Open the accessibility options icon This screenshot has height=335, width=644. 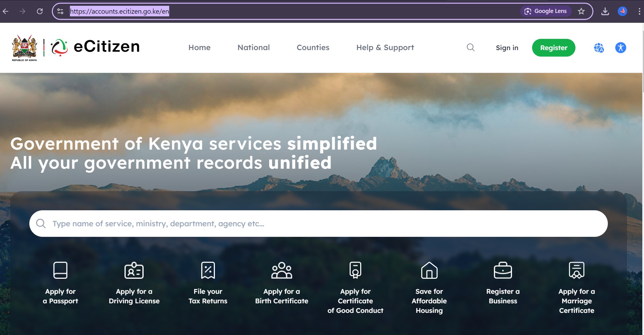click(x=620, y=48)
